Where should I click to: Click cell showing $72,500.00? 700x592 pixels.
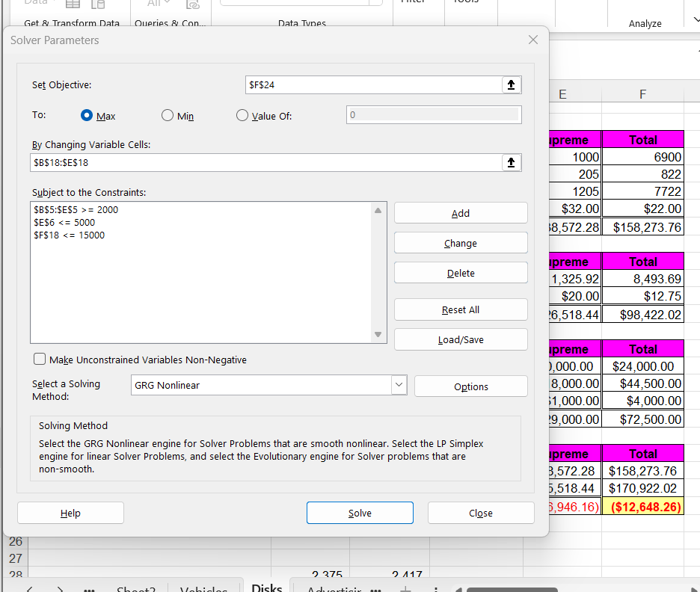643,419
